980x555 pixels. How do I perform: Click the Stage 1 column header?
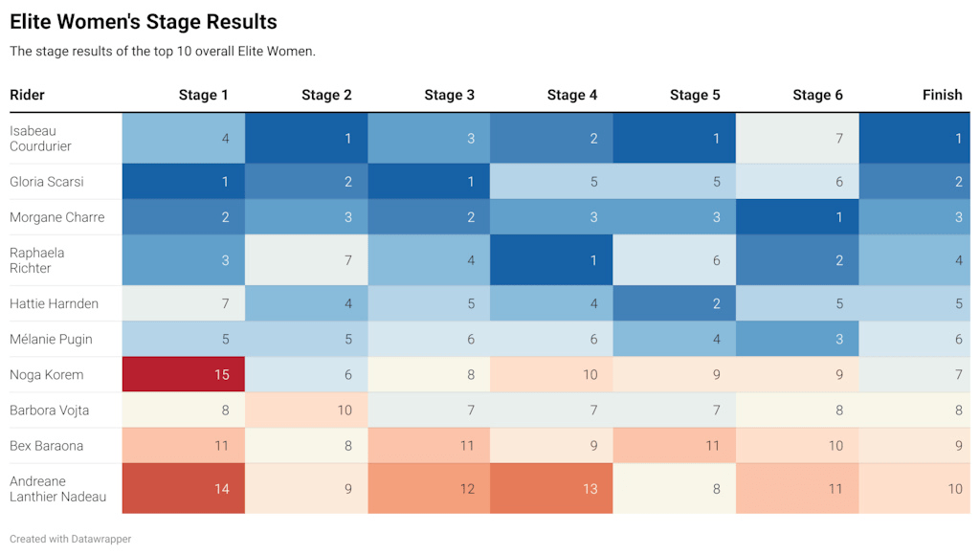click(x=203, y=95)
